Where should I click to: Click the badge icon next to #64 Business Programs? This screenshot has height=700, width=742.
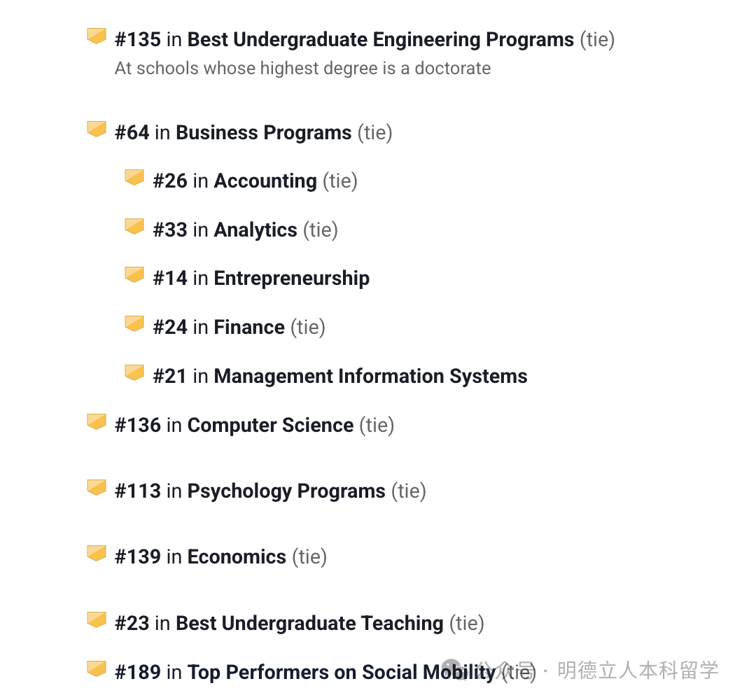click(97, 129)
